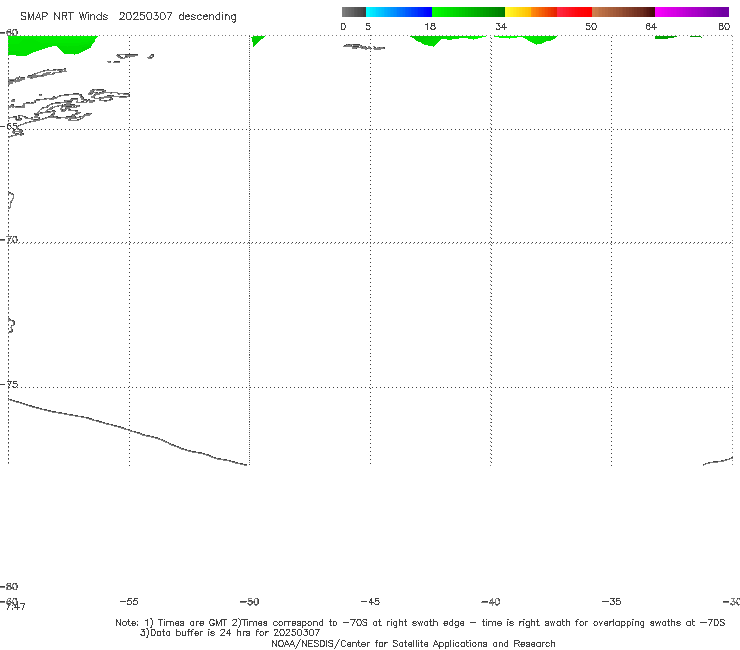740x650 pixels.
Task: Click the date '20250307' in the title
Action: 145,17
